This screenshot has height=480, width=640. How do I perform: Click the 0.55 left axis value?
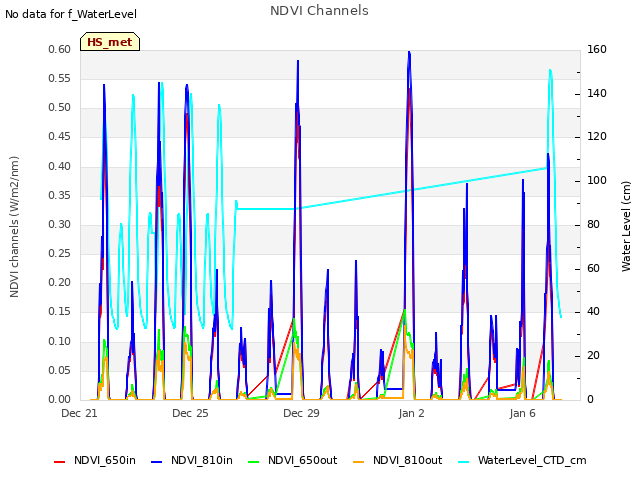[60, 78]
